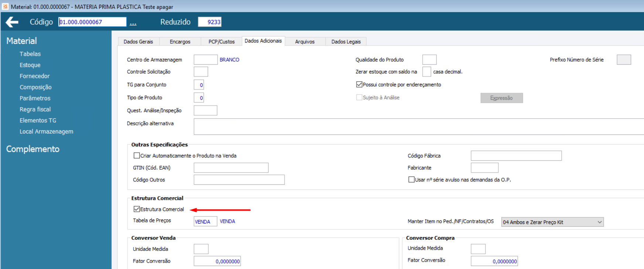Click Conversor Venda Fator Conversão field

click(217, 261)
